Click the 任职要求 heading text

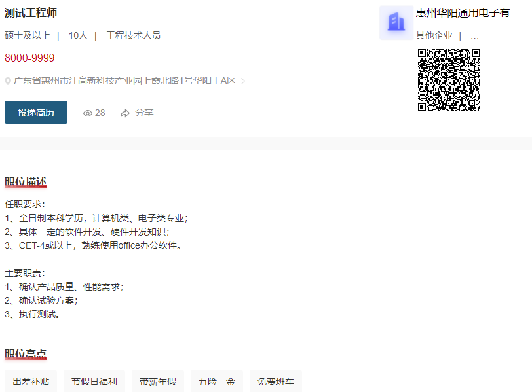(x=25, y=204)
